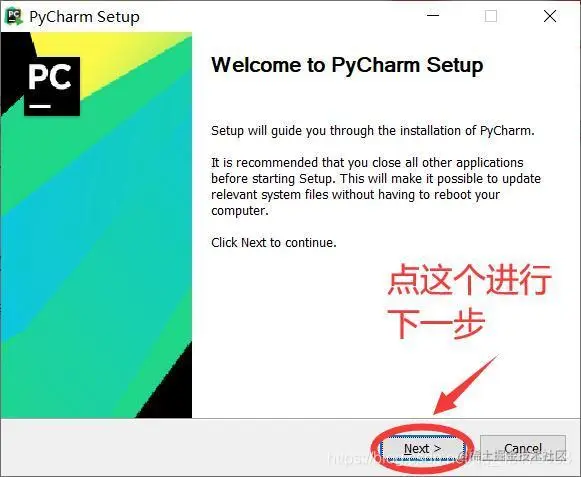
Task: Click the red arrow pointing at Next
Action: click(x=466, y=385)
